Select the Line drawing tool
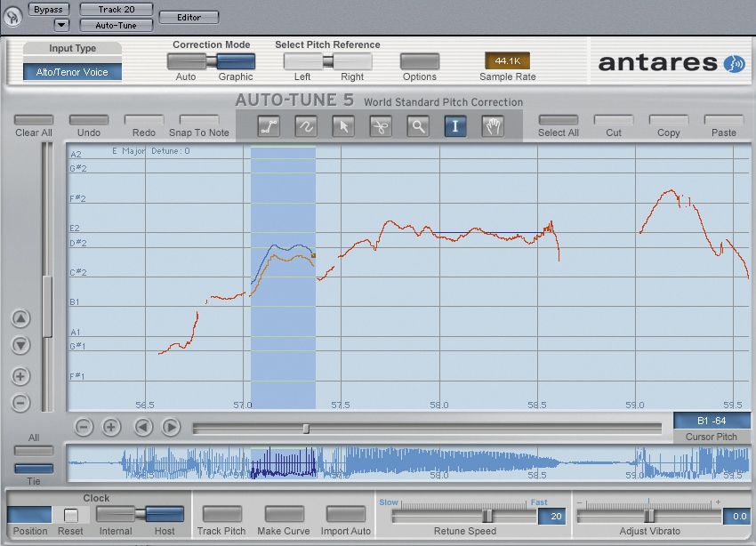 (269, 127)
